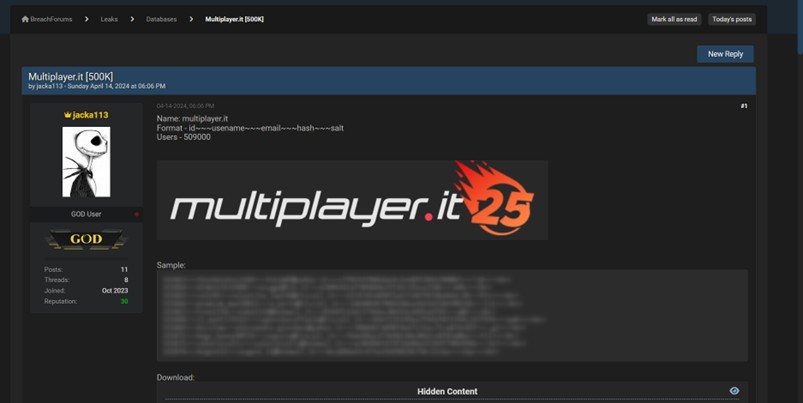Click the crown icon next to jacka113
Viewport: 803px width, 403px height.
point(67,115)
